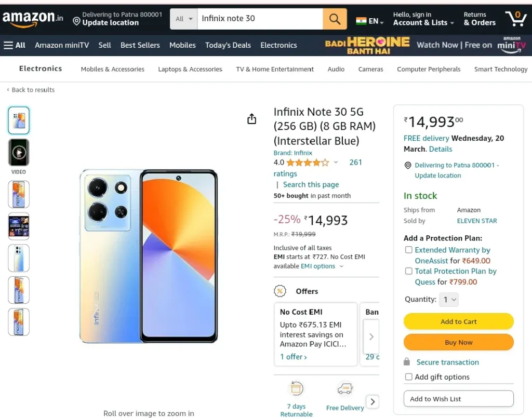Open the search category All dropdown
The width and height of the screenshot is (532, 418).
click(184, 19)
